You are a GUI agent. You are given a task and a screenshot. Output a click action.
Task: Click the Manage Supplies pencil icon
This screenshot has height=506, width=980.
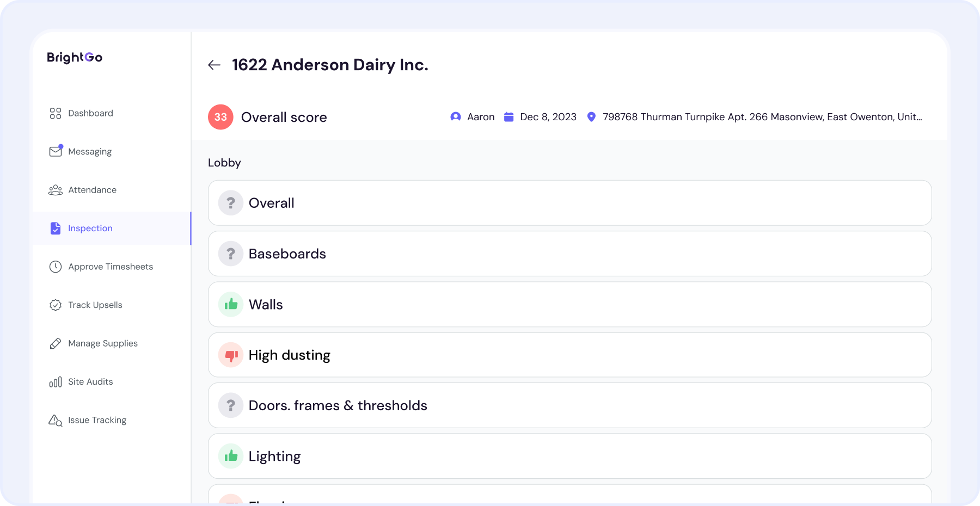(x=56, y=343)
